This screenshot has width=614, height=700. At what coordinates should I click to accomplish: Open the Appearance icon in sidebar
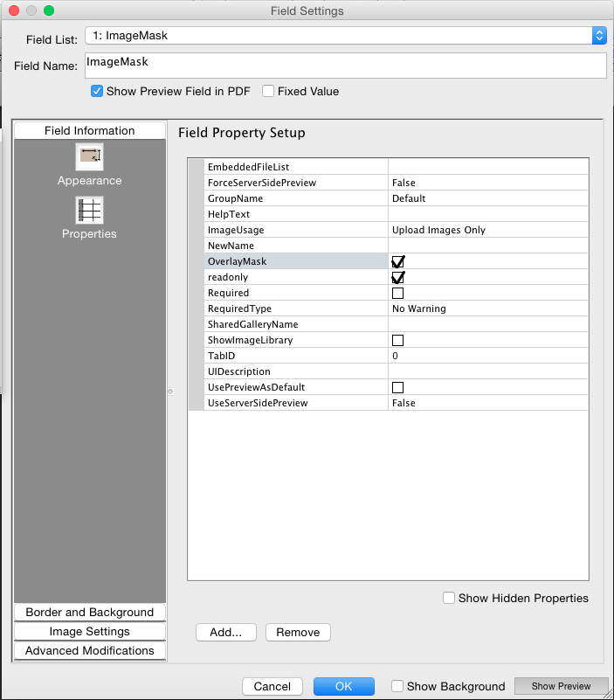point(90,157)
